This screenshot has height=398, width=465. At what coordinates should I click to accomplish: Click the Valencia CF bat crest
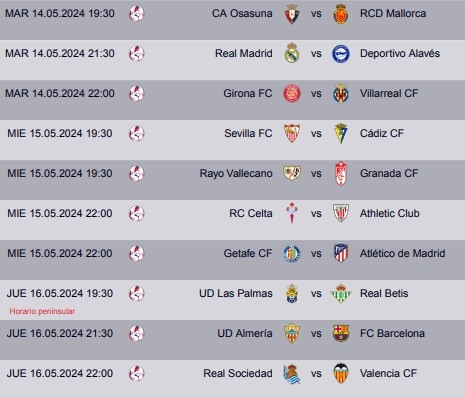coord(341,373)
